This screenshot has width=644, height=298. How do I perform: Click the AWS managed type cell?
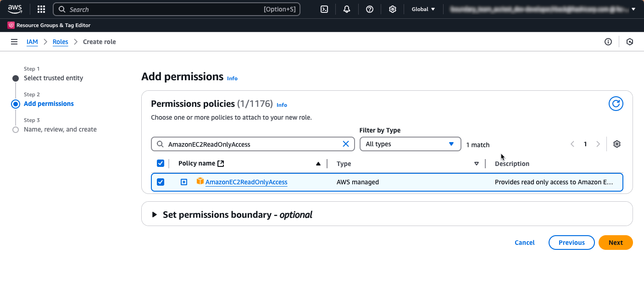point(358,182)
